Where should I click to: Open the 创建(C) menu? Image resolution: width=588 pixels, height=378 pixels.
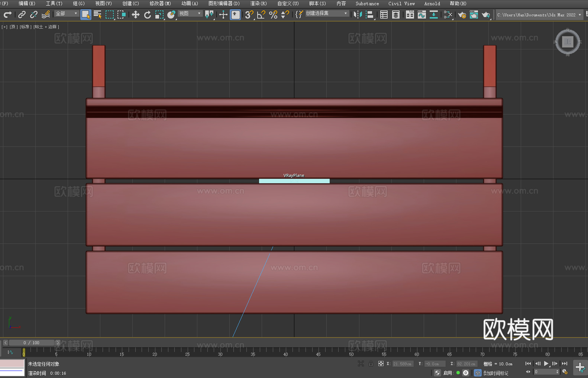131,3
